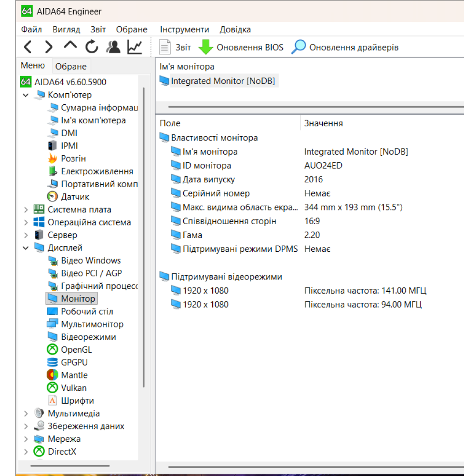Screen dimensions: 476x476
Task: Click the Значення column header
Action: point(324,123)
